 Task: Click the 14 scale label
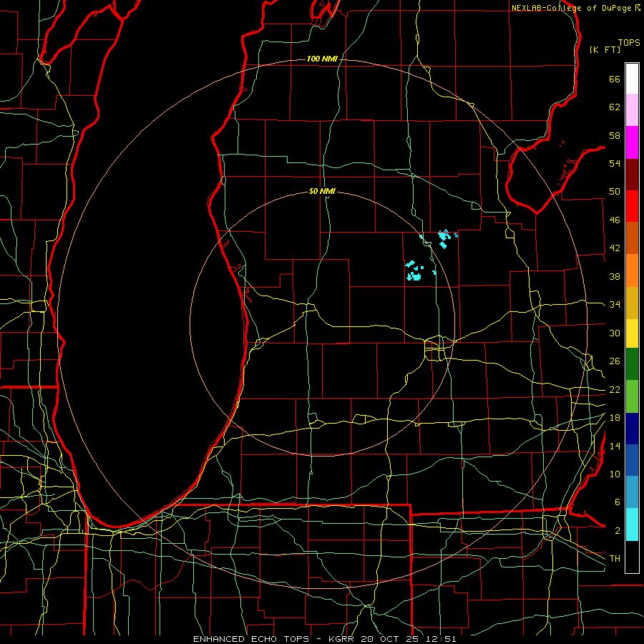click(615, 446)
